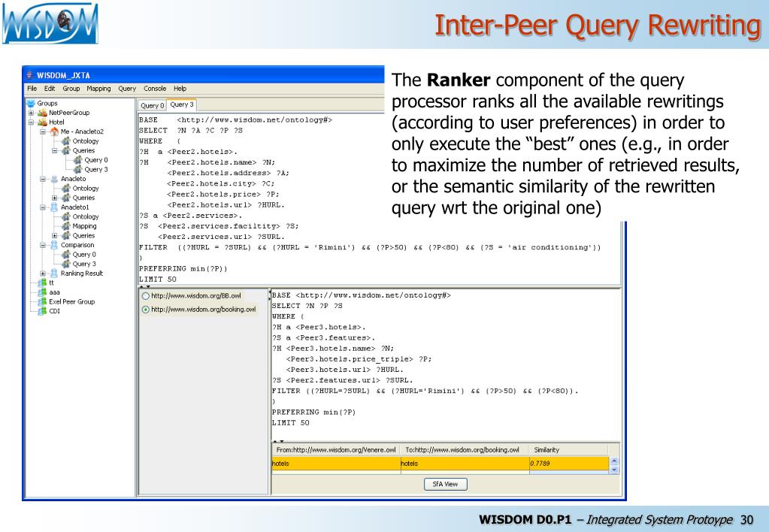Click the From:http://www.wisdom.org/Venere.owl column header
Screen dimensions: 769x532
pyautogui.click(x=336, y=449)
